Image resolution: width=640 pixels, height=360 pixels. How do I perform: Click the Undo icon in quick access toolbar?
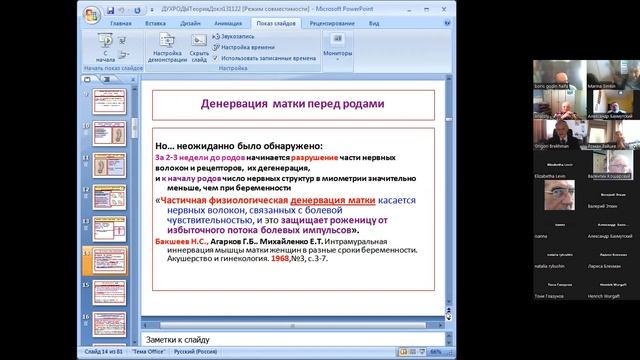coord(122,10)
